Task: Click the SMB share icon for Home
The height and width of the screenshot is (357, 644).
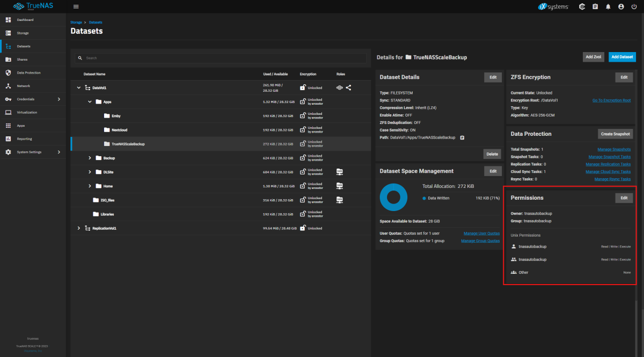Action: (x=339, y=186)
